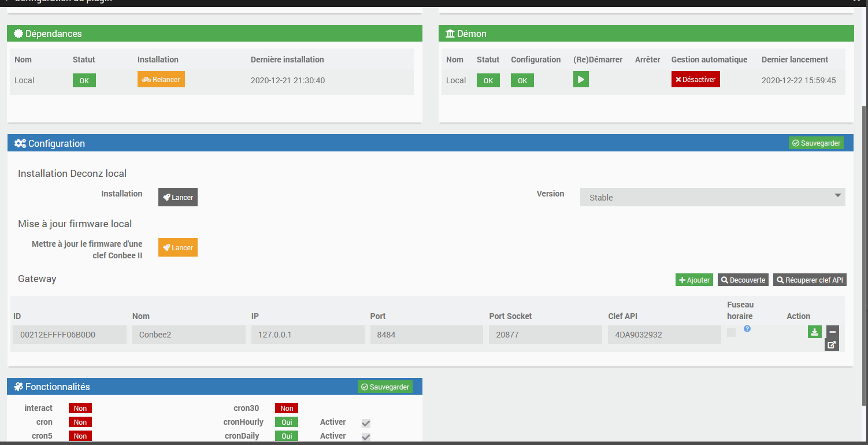The height and width of the screenshot is (445, 868).
Task: Launch the Conbee II firmware update
Action: tap(178, 247)
